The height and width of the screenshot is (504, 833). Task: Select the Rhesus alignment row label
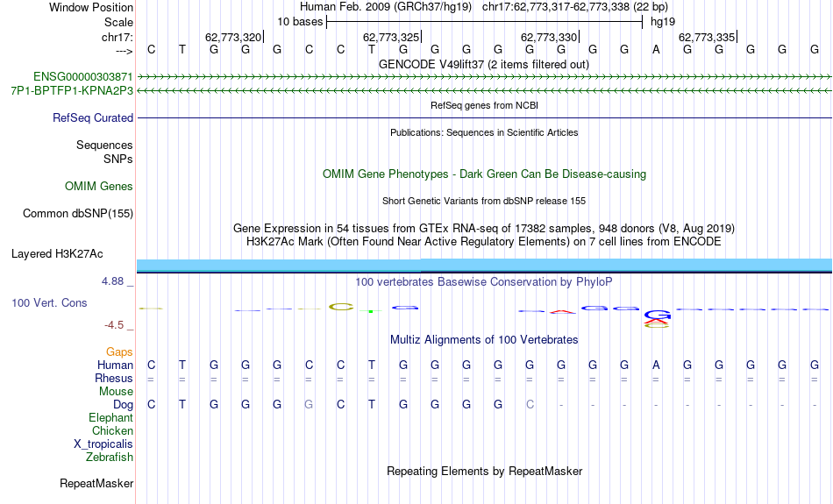pyautogui.click(x=114, y=378)
